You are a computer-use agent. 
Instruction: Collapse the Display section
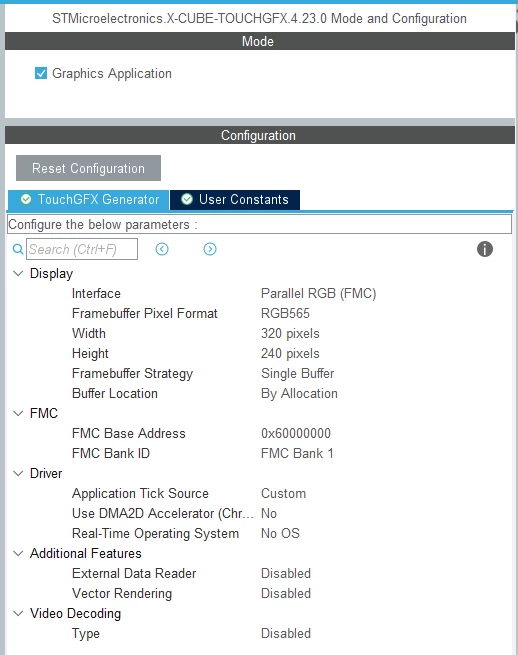point(18,274)
